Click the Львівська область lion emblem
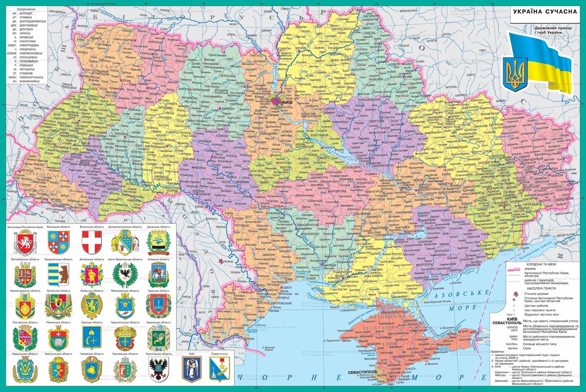 coord(92,306)
